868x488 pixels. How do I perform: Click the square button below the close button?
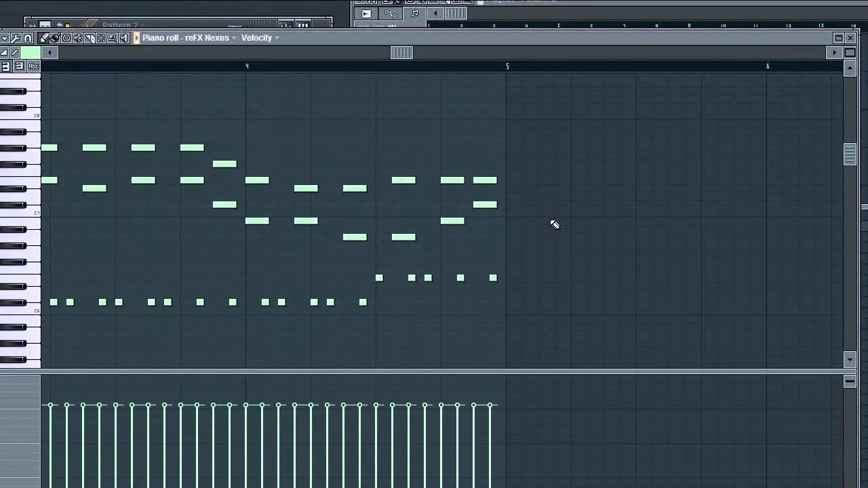850,53
